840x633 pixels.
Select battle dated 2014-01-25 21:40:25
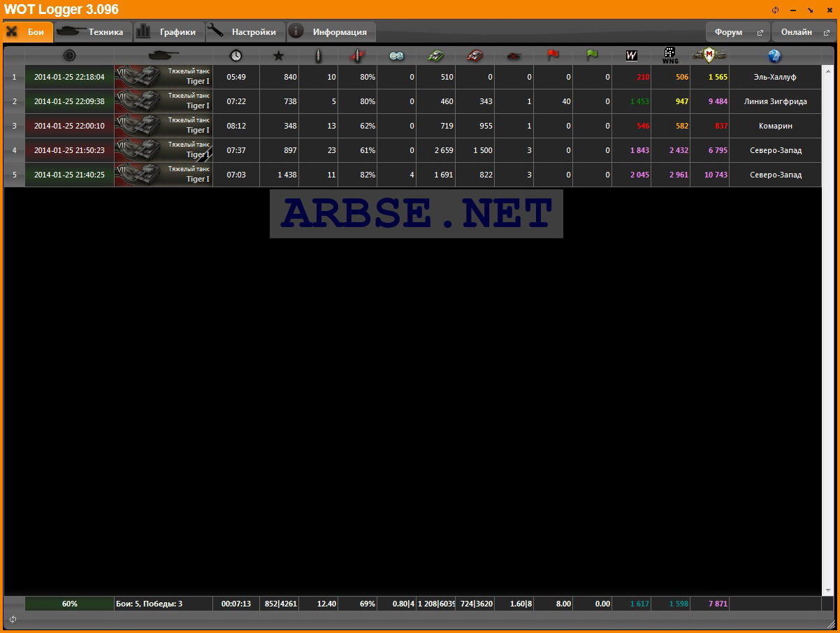69,175
